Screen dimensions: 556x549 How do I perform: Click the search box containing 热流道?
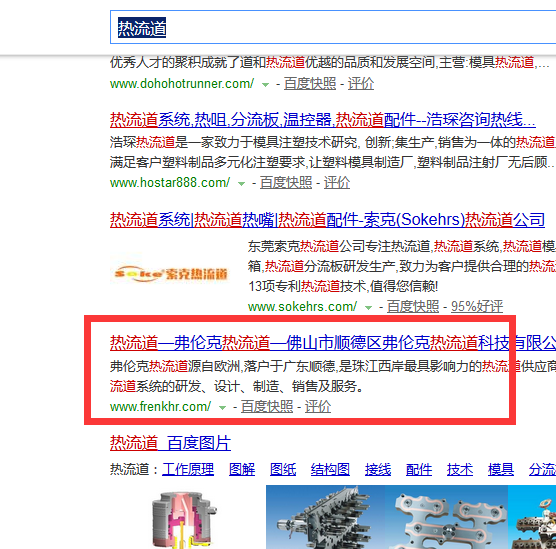(x=333, y=27)
